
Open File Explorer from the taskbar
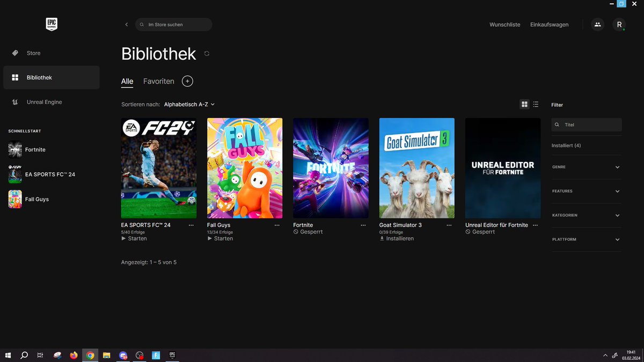107,355
